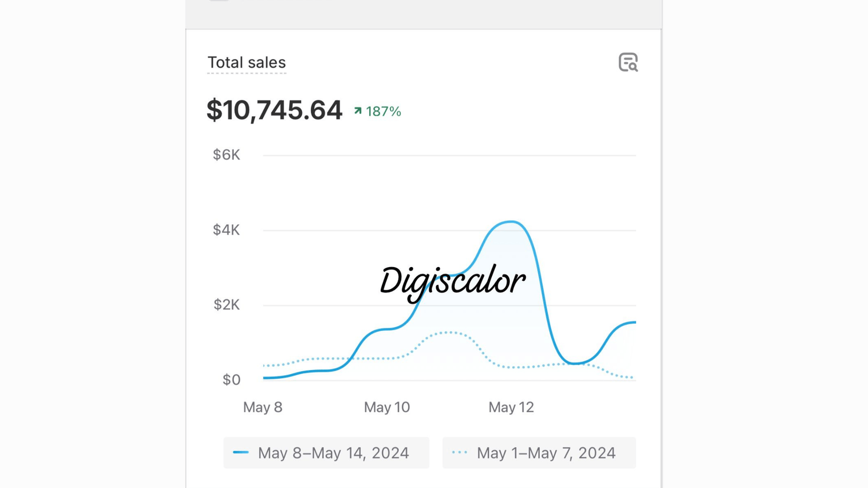Image resolution: width=868 pixels, height=488 pixels.
Task: Click the May 8 axis label
Action: (263, 407)
